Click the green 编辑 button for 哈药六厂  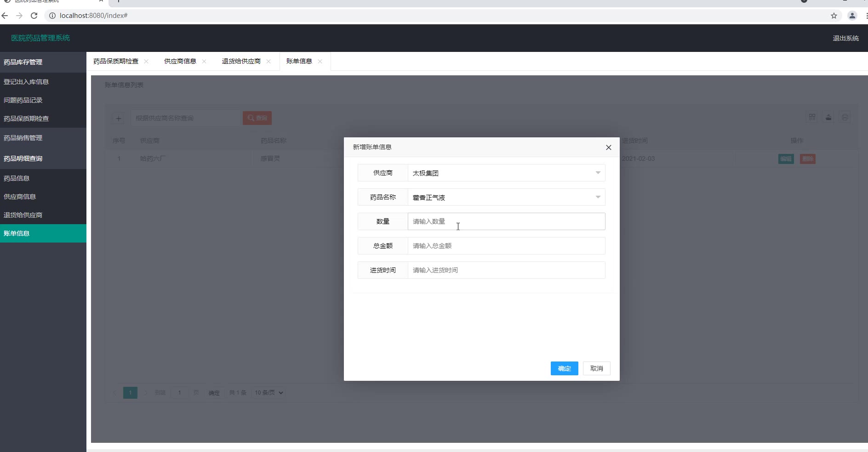tap(786, 159)
